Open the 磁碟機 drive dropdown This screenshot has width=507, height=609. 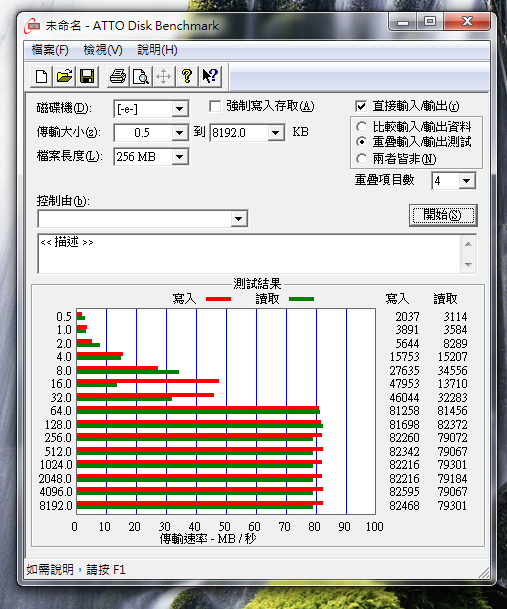pos(180,109)
